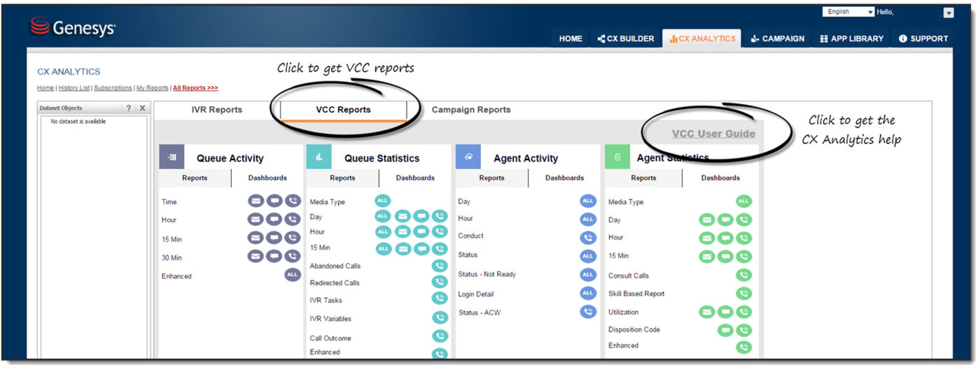Open Utilization email report
Viewport: 980px width, 365px height.
tap(707, 312)
